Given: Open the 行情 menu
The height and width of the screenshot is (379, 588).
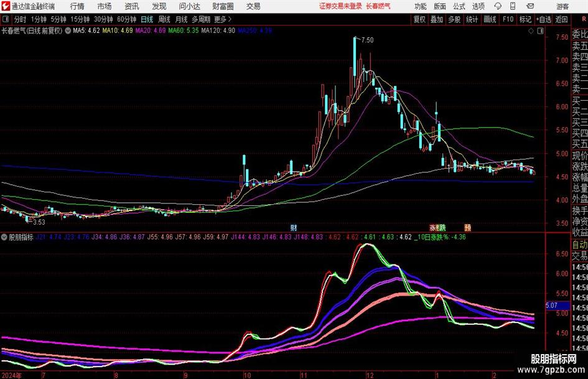Looking at the screenshot, I should (77, 6).
